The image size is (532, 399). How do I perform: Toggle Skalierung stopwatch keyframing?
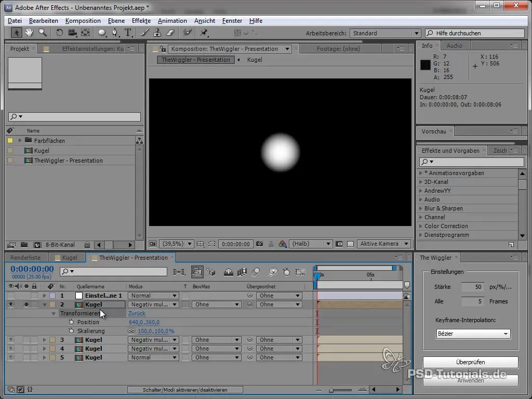click(x=71, y=331)
